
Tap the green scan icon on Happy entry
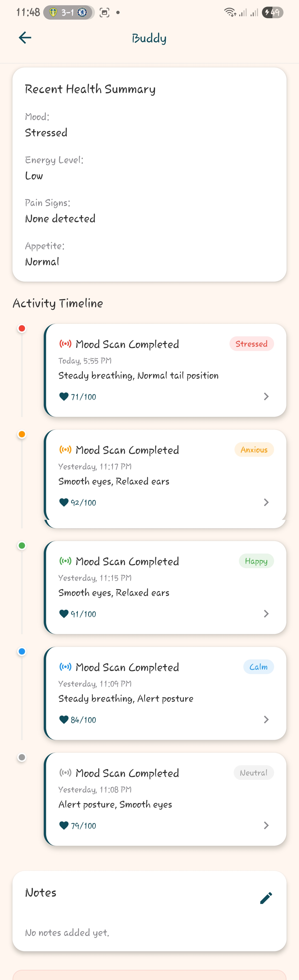(65, 561)
